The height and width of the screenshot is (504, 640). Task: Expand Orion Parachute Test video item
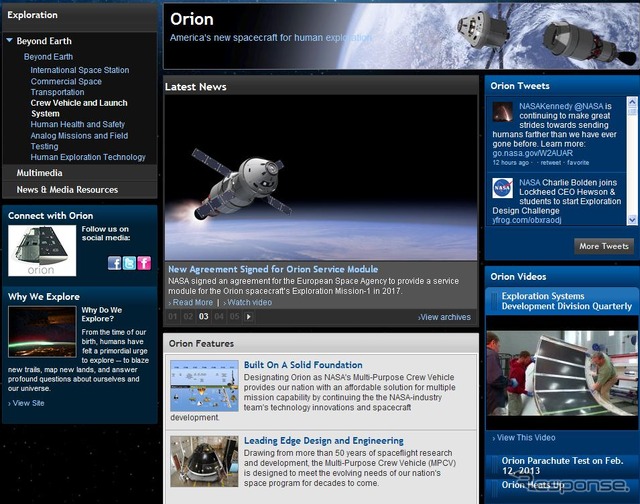562,466
